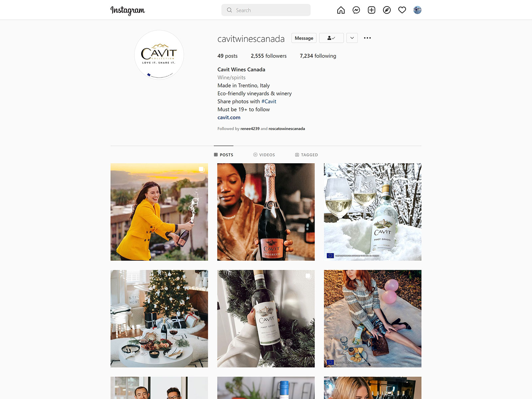Go to the Instagram home feed icon

coord(341,10)
